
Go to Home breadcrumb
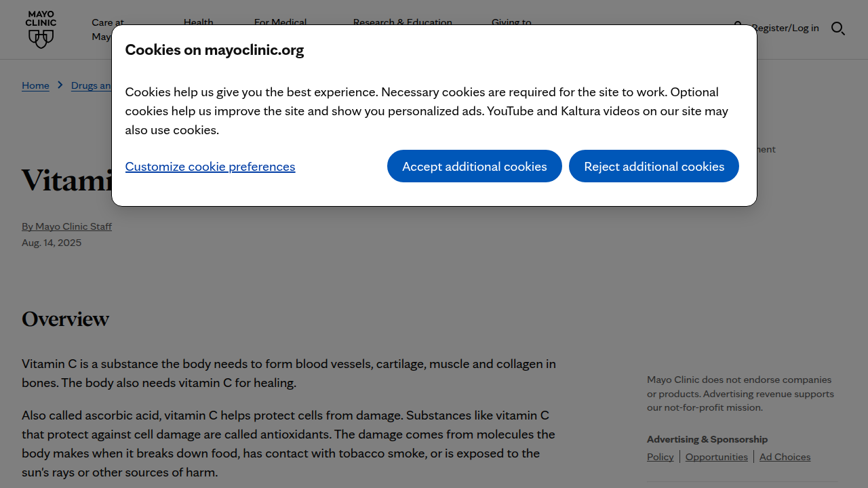click(x=35, y=85)
